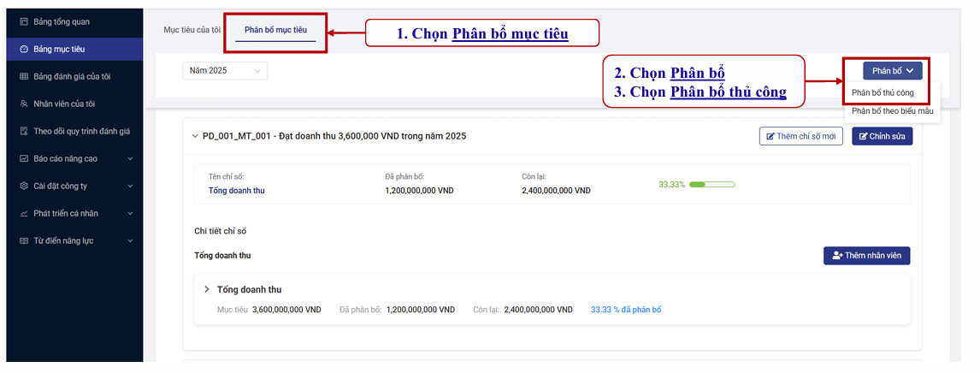Collapse the PD_001_MT_001 goal section
Screen dimensions: 980x373
195,136
